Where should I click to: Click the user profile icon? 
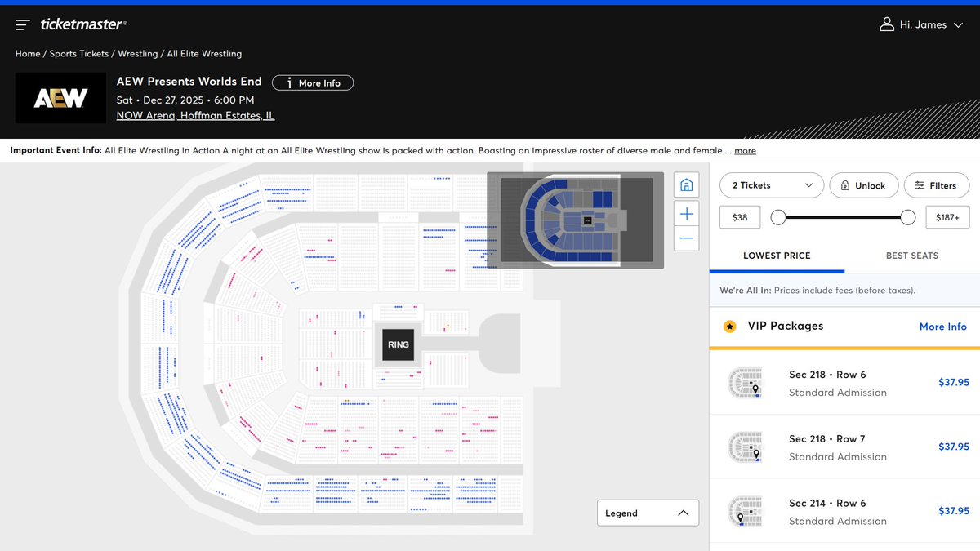[887, 24]
